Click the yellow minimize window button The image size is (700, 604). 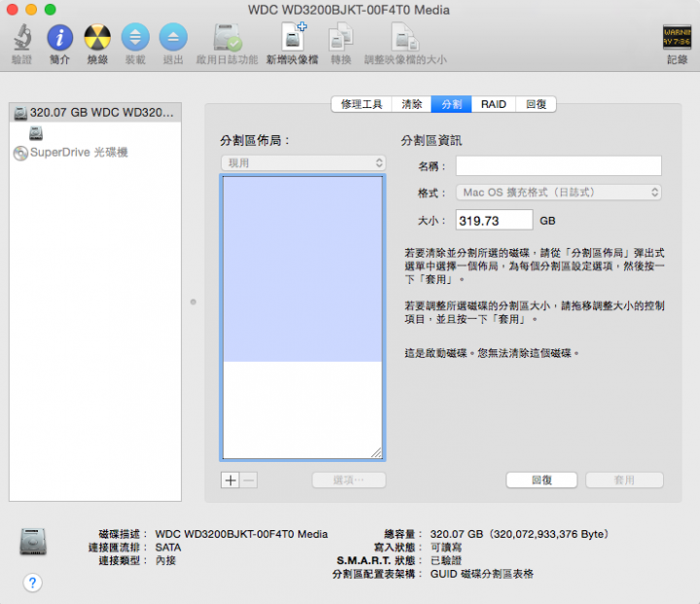31,10
